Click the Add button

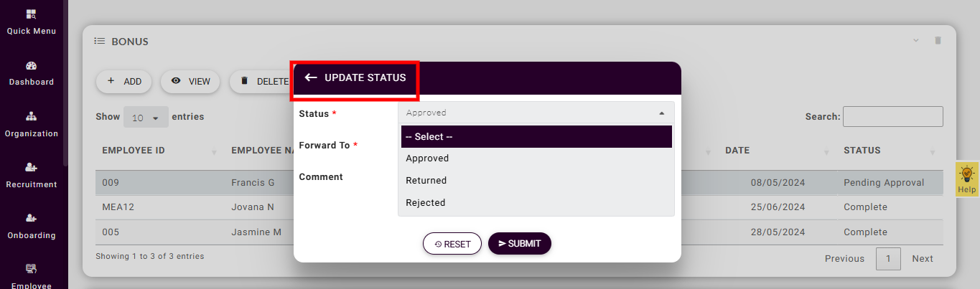tap(123, 82)
